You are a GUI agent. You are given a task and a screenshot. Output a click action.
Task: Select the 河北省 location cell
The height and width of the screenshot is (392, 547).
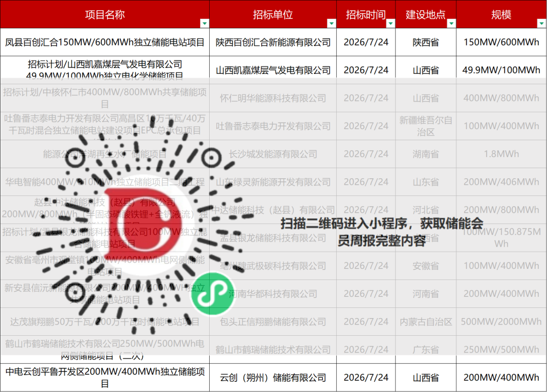[425, 210]
